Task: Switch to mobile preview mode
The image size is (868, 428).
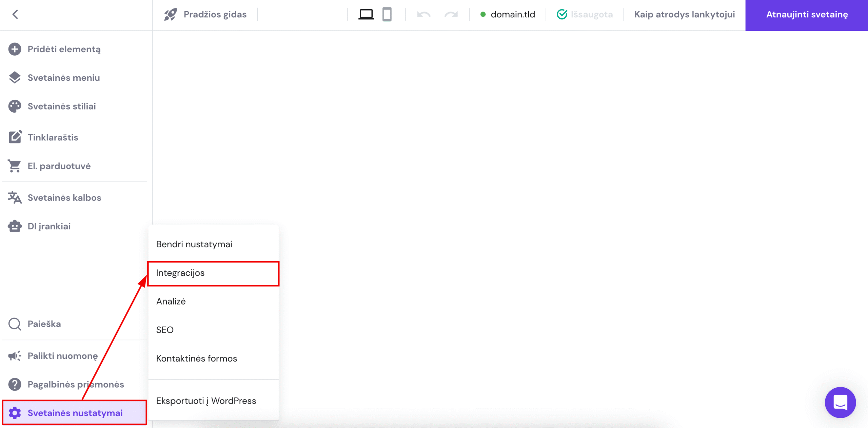Action: pos(388,14)
